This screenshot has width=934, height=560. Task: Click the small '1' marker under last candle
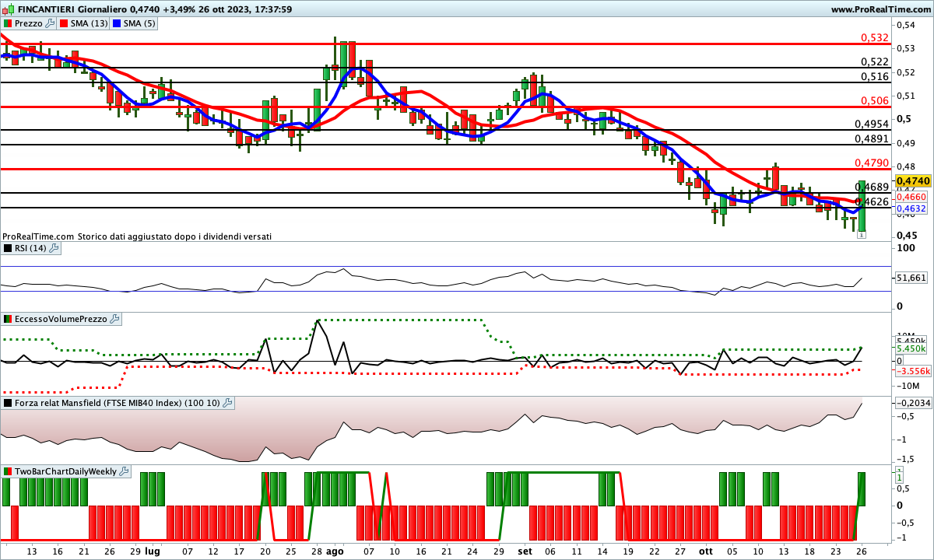pyautogui.click(x=861, y=234)
